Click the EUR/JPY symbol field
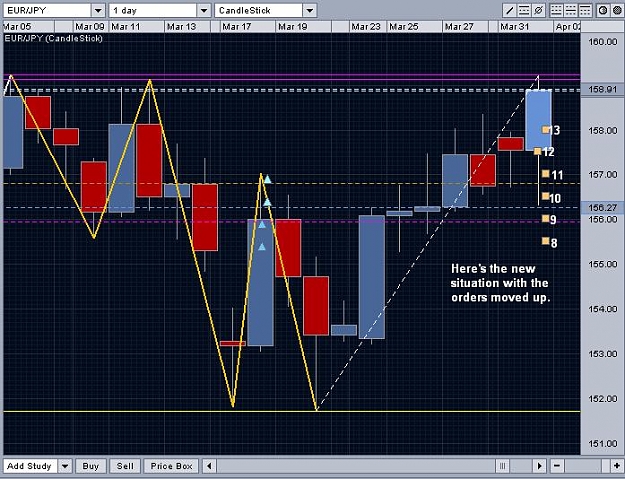Viewport: 625px width, 479px height. 47,10
